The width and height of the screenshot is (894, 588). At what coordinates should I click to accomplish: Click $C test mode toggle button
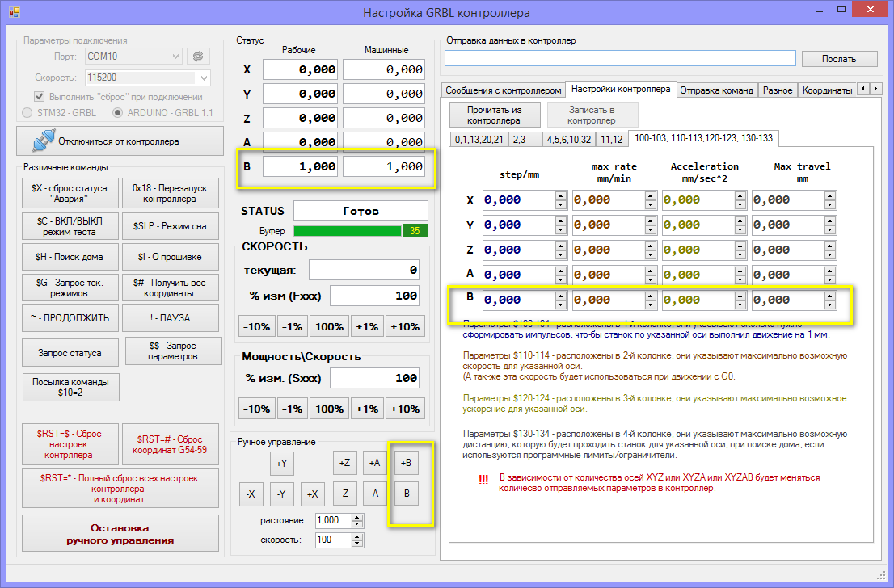(70, 226)
